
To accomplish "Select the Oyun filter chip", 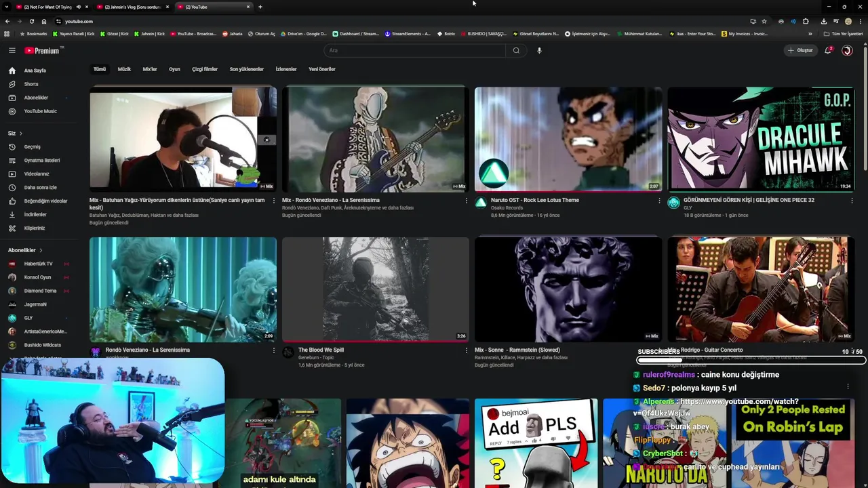I will [x=174, y=69].
